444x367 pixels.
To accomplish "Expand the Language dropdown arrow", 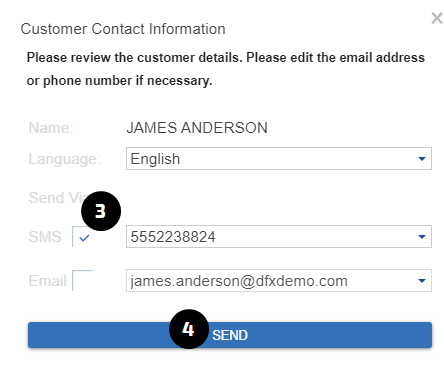I will 422,159.
